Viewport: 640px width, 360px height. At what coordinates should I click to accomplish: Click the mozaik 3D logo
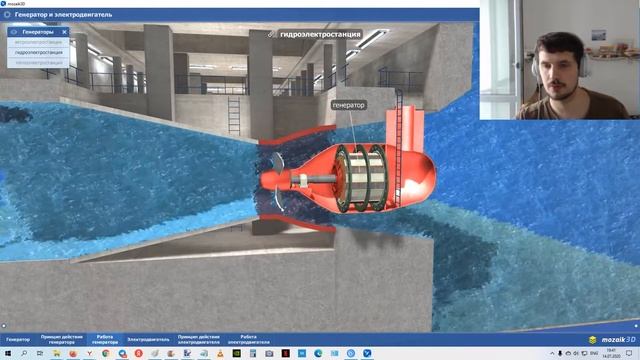click(x=612, y=339)
